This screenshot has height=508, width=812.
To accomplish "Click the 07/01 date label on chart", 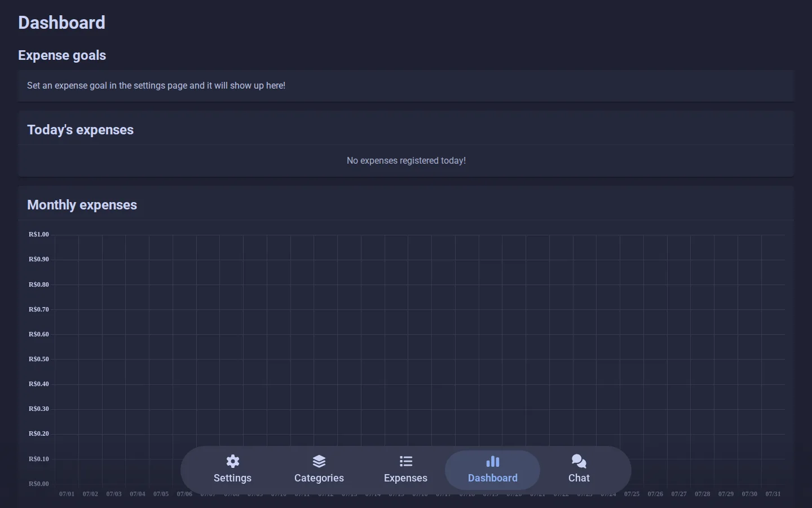I will pos(67,494).
